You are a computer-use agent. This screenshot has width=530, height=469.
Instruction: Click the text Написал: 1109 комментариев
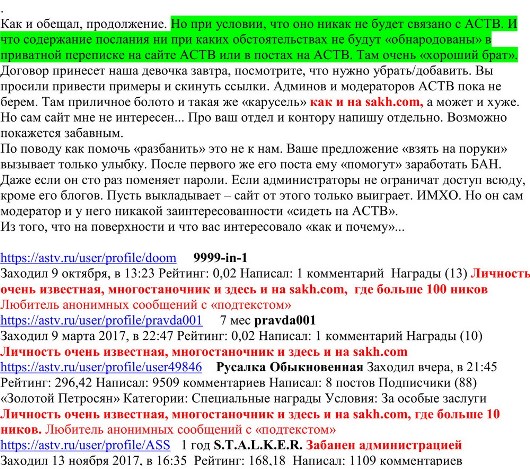tap(377, 461)
